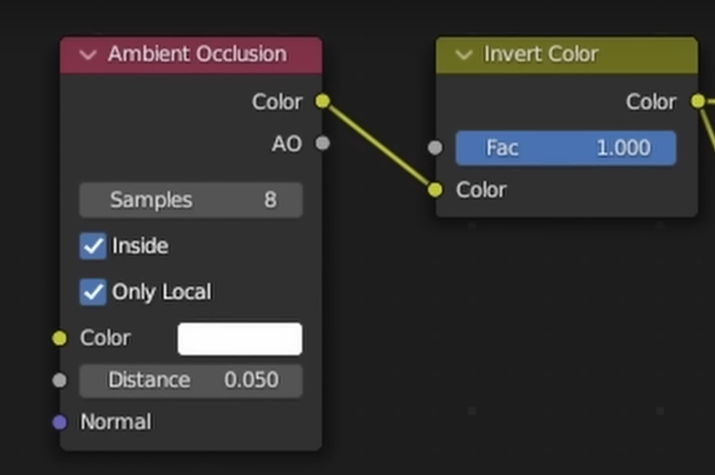715x475 pixels.
Task: Click Invert Color's Color input socket
Action: coord(435,190)
